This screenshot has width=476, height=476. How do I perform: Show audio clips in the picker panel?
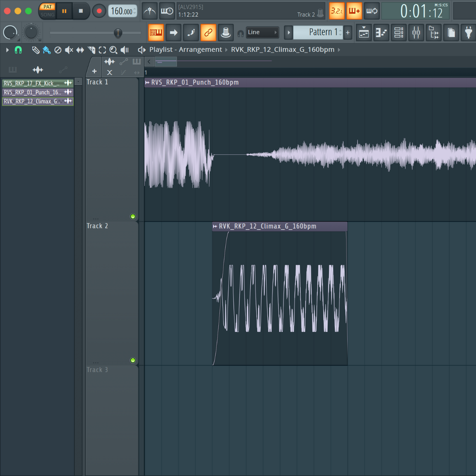coord(38,70)
